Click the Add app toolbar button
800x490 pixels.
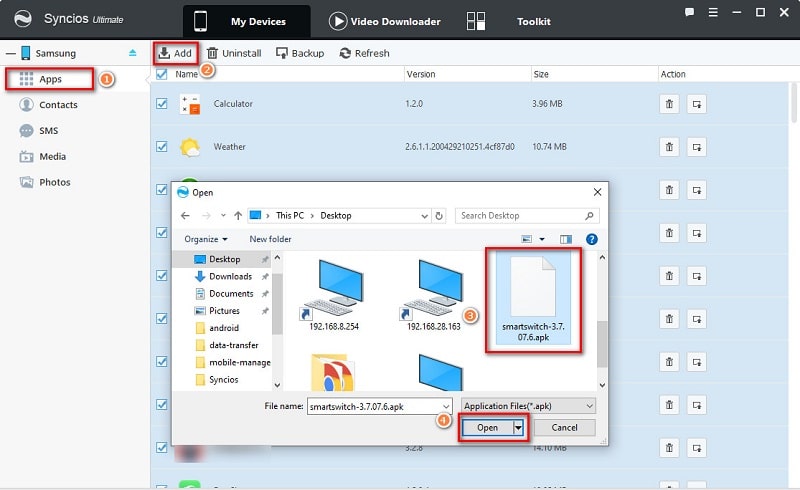(175, 53)
